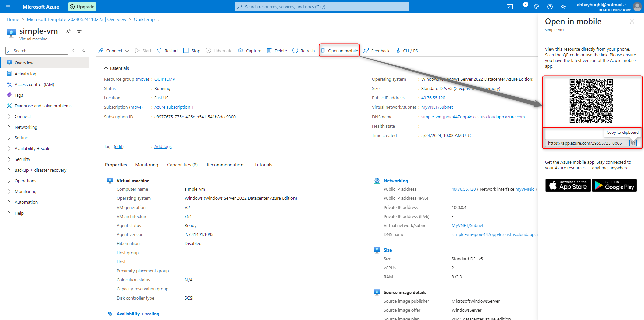Open Cloud Shell from top bar
The height and width of the screenshot is (320, 644).
coord(510,7)
